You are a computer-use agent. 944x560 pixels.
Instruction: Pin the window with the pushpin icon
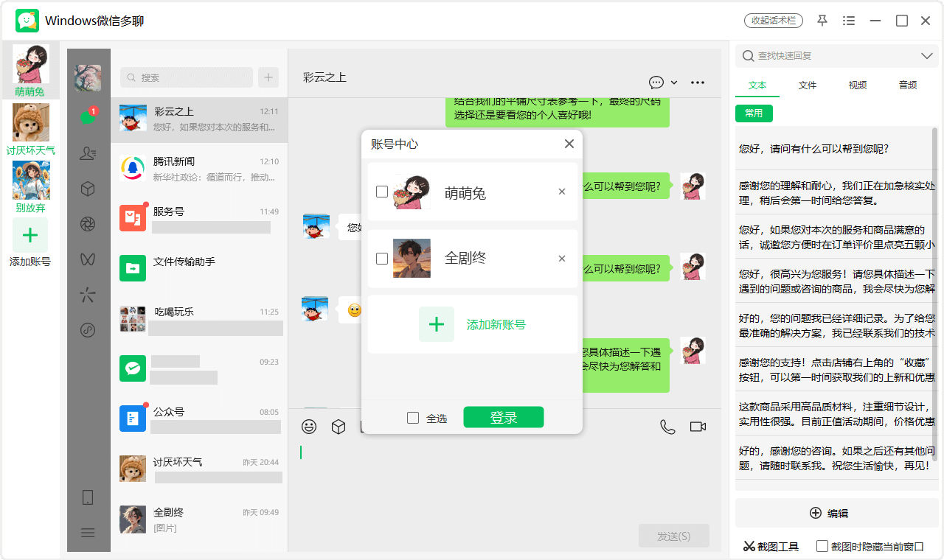pos(822,21)
